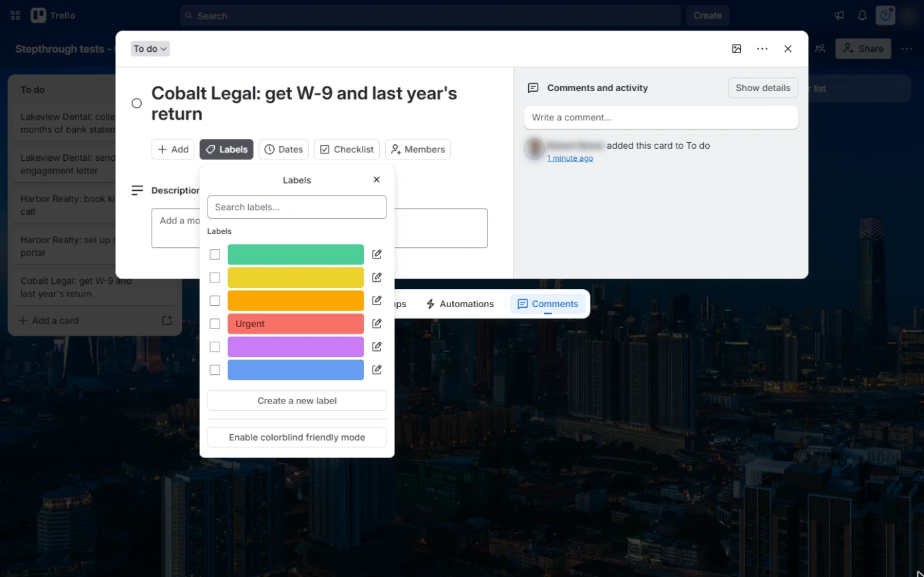Open the To do list dropdown
Screen dimensions: 924x577
point(150,49)
